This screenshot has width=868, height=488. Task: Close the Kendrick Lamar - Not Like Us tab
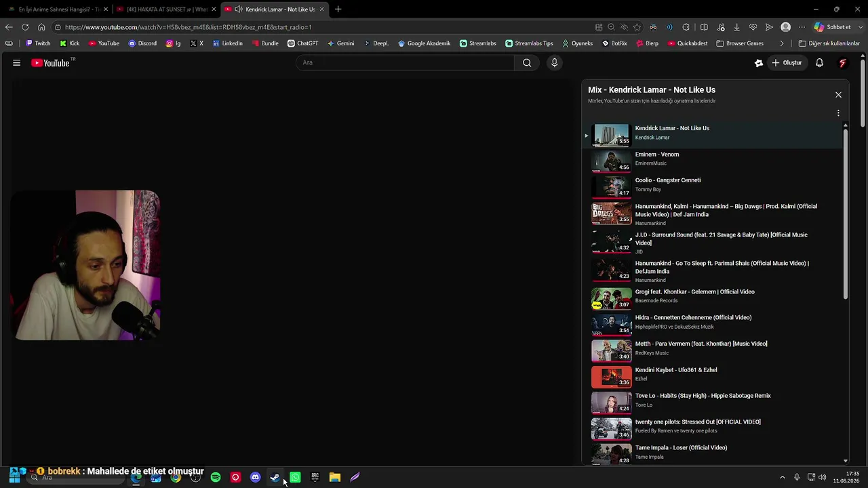(x=321, y=9)
